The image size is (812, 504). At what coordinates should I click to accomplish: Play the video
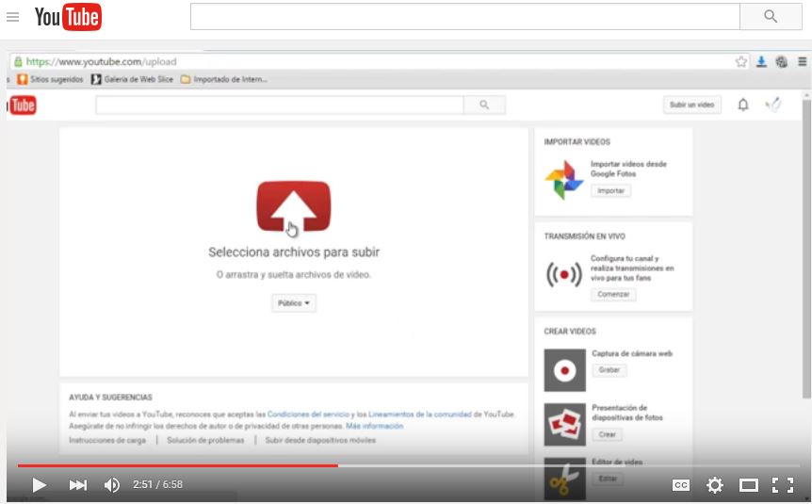pyautogui.click(x=39, y=485)
